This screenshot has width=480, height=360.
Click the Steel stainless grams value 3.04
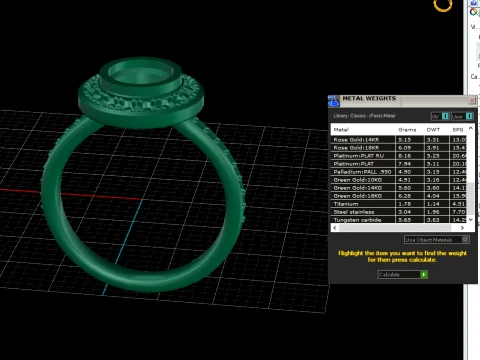coord(405,212)
